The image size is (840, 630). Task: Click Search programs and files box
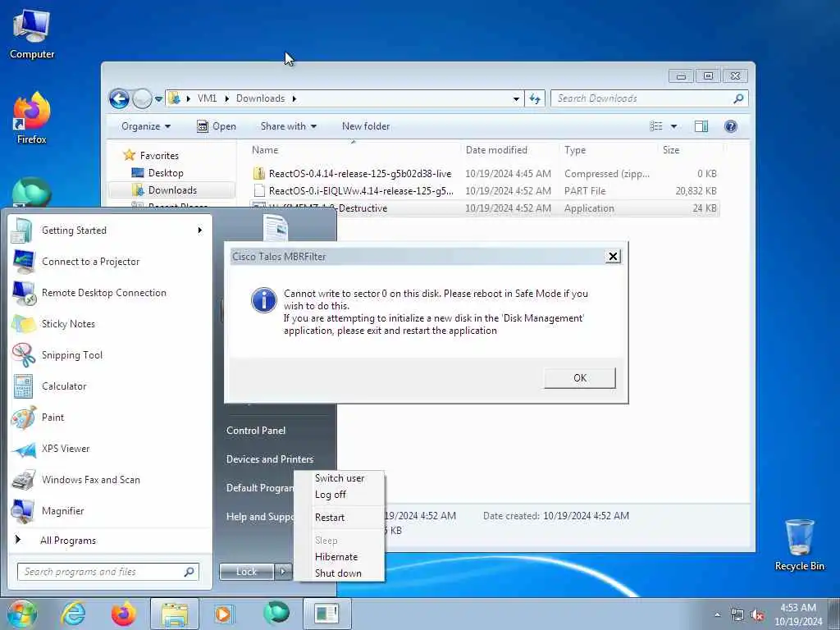point(107,572)
